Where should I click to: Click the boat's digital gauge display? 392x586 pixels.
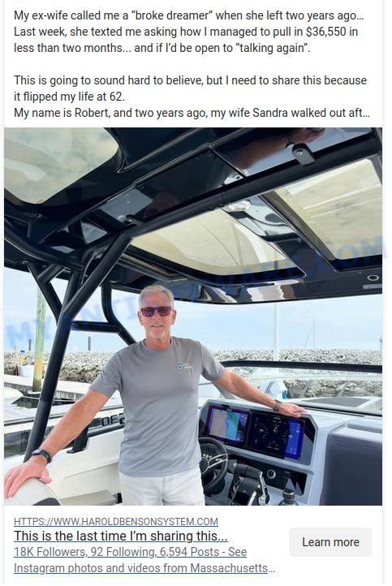pyautogui.click(x=275, y=435)
